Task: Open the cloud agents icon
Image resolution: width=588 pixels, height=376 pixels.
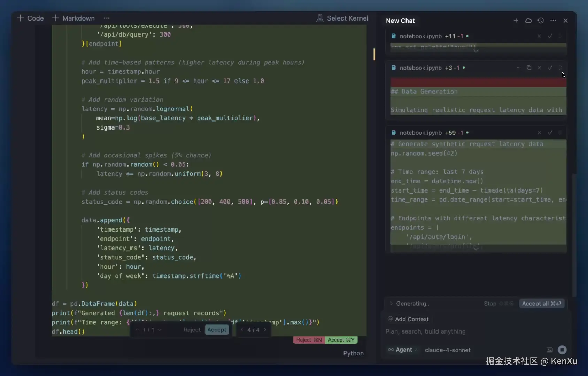Action: coord(528,21)
